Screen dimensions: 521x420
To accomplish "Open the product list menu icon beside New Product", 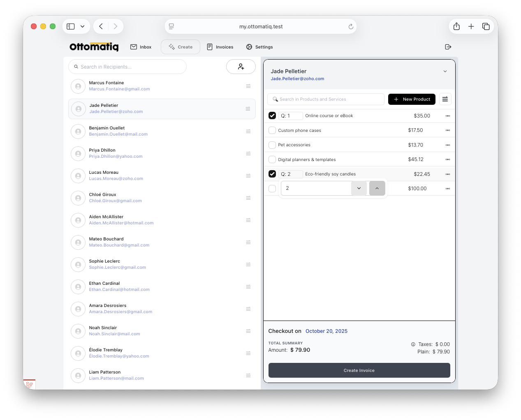I will (x=445, y=99).
